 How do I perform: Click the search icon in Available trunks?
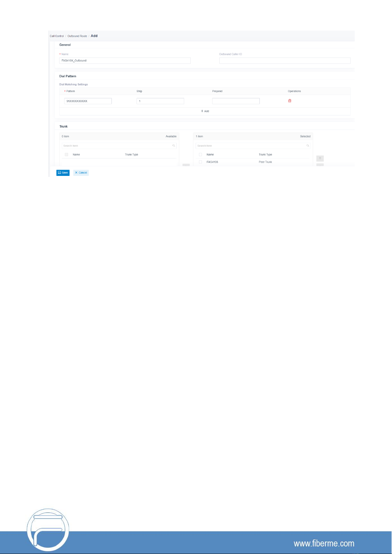tap(174, 146)
